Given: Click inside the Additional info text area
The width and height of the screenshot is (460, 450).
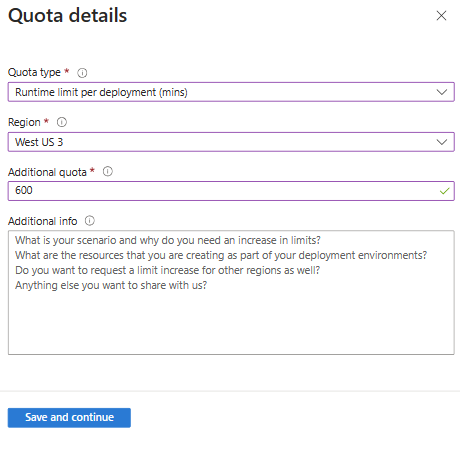Looking at the screenshot, I should point(231,292).
